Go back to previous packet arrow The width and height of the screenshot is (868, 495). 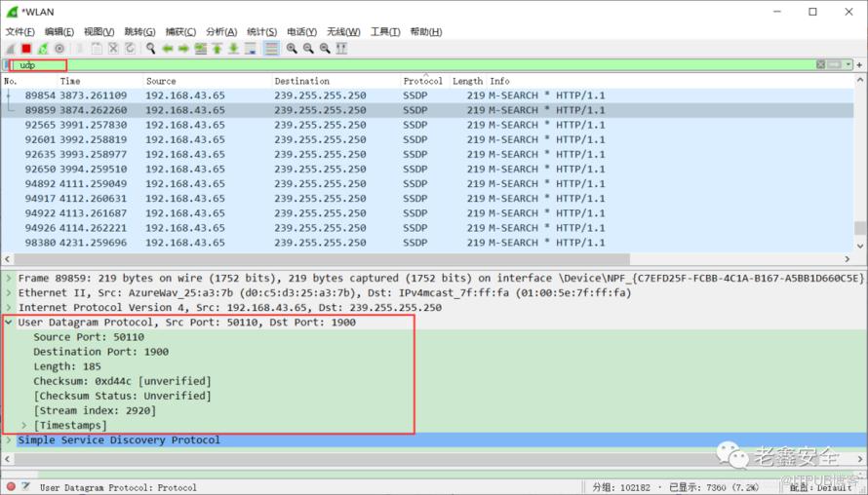(x=168, y=48)
